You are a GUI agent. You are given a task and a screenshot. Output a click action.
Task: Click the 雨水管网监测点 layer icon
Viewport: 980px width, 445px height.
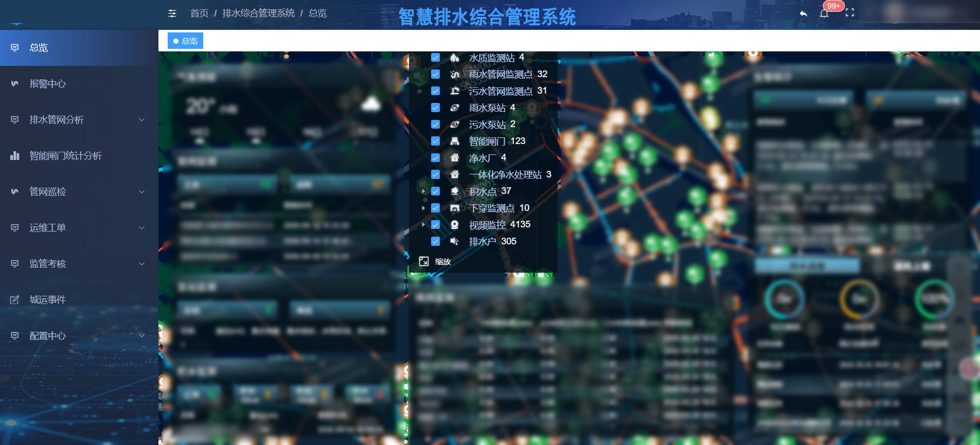455,75
